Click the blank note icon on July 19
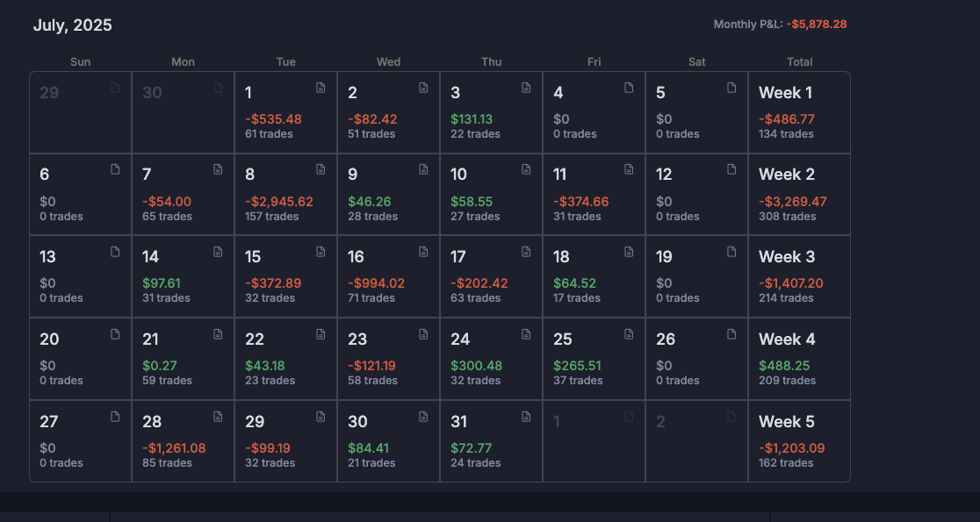Viewport: 980px width, 522px height. click(731, 252)
